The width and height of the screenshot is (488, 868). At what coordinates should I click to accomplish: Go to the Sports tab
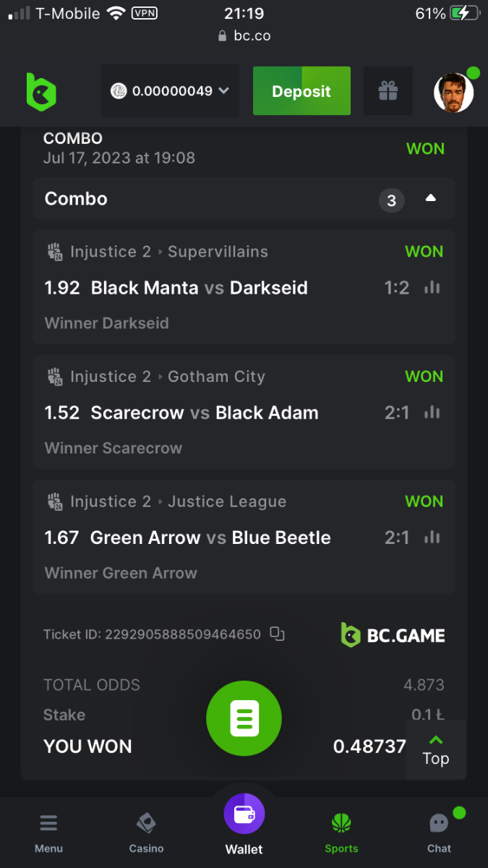click(x=341, y=833)
